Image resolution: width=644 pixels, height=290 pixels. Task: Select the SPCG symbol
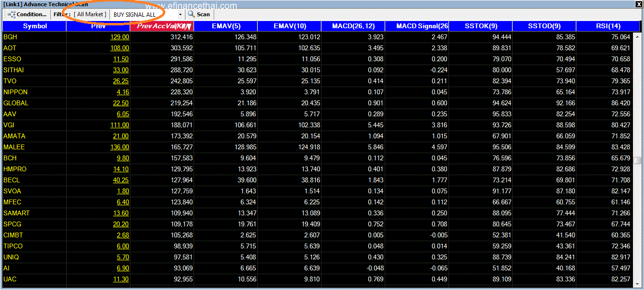(x=12, y=224)
